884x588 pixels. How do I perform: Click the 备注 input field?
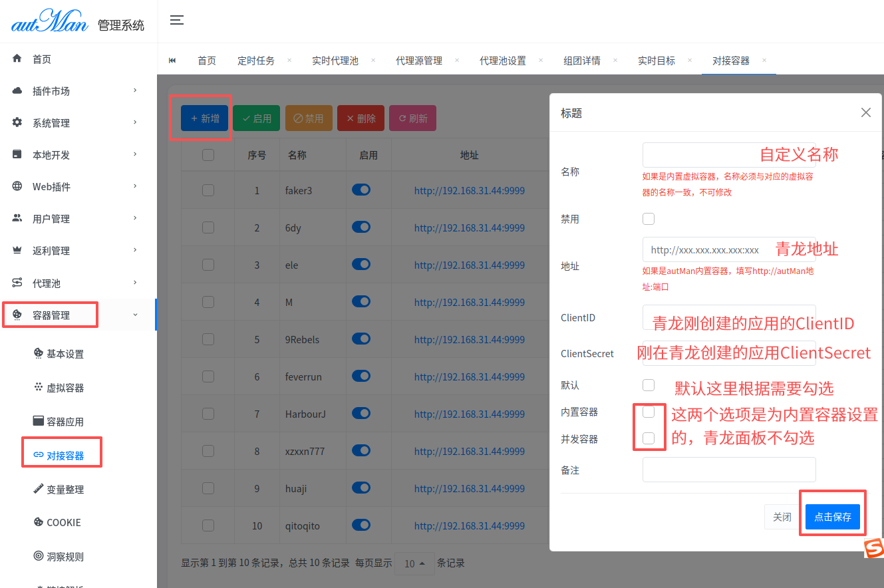[x=728, y=470]
